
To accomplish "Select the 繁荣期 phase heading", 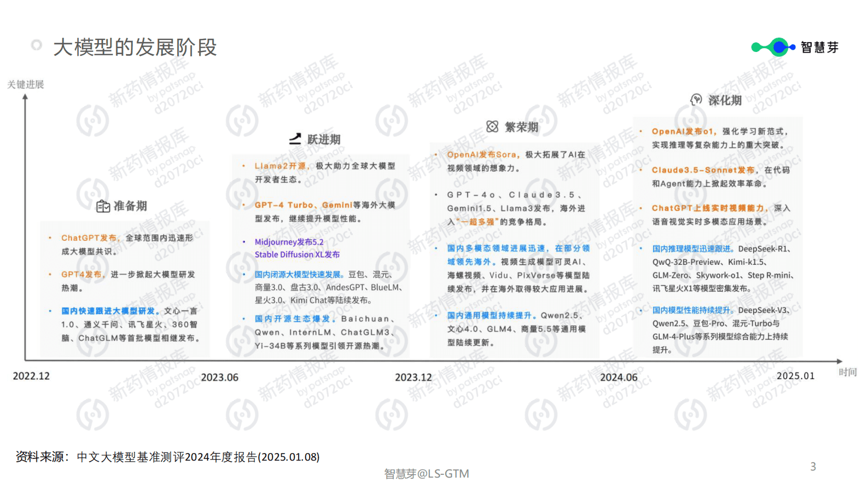I will coord(522,127).
